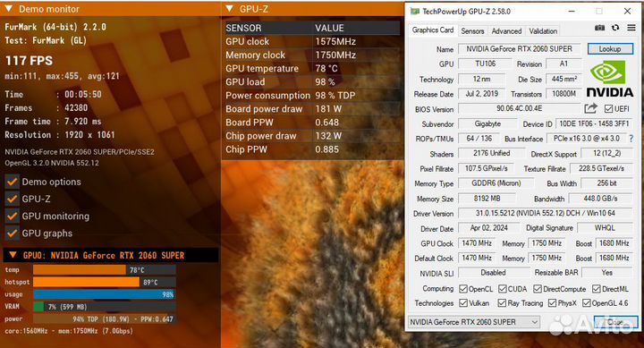Uncheck GPU monitoring in FurMark
The image size is (644, 348).
(13, 216)
